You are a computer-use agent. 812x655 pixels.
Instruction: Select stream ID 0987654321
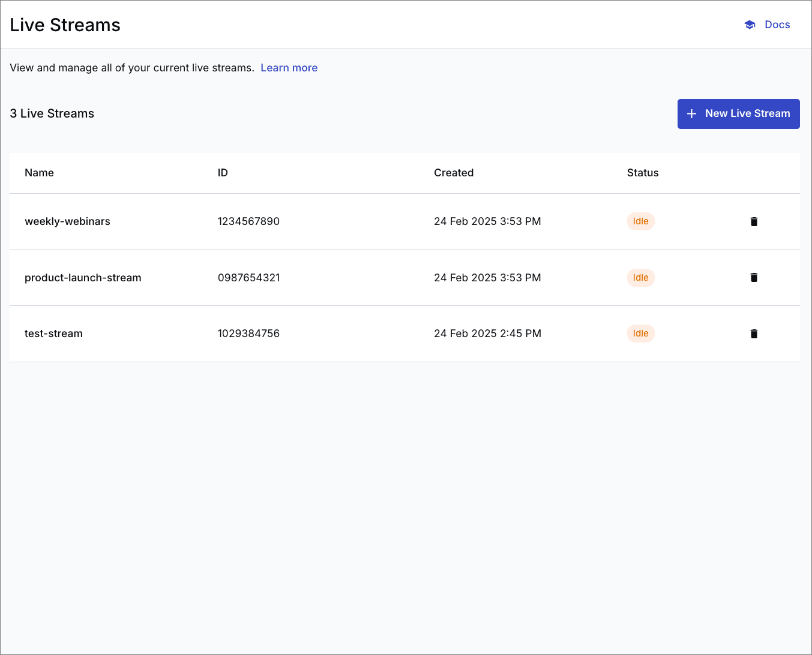pos(248,278)
